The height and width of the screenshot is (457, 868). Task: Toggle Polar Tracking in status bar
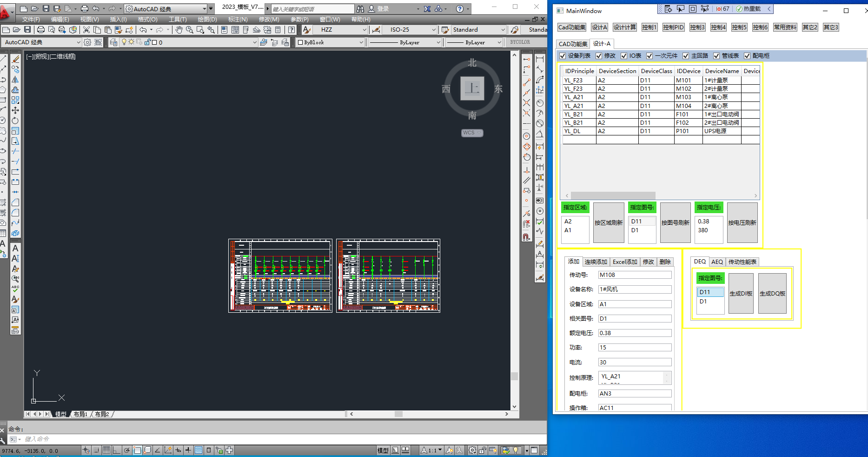click(126, 450)
